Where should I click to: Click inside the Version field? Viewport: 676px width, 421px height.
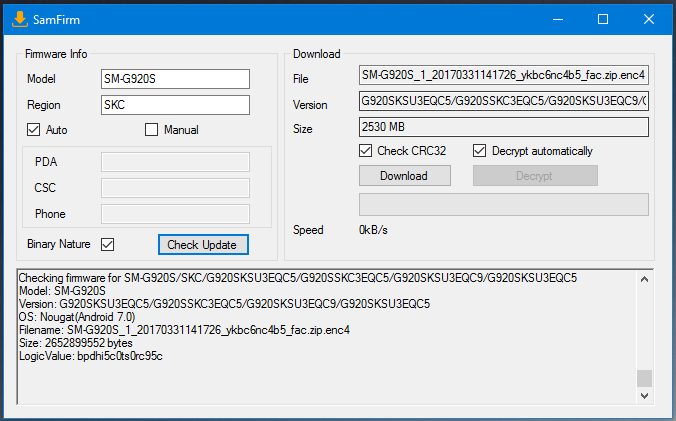(x=504, y=102)
